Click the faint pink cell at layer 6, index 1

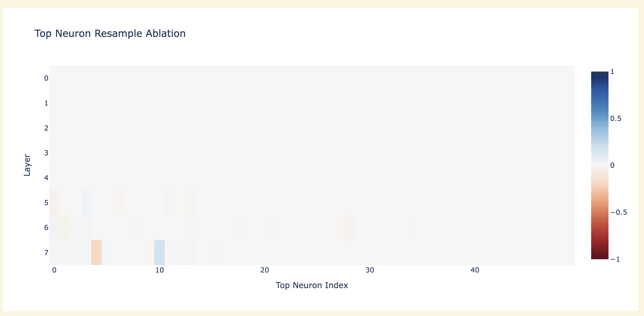coord(65,228)
